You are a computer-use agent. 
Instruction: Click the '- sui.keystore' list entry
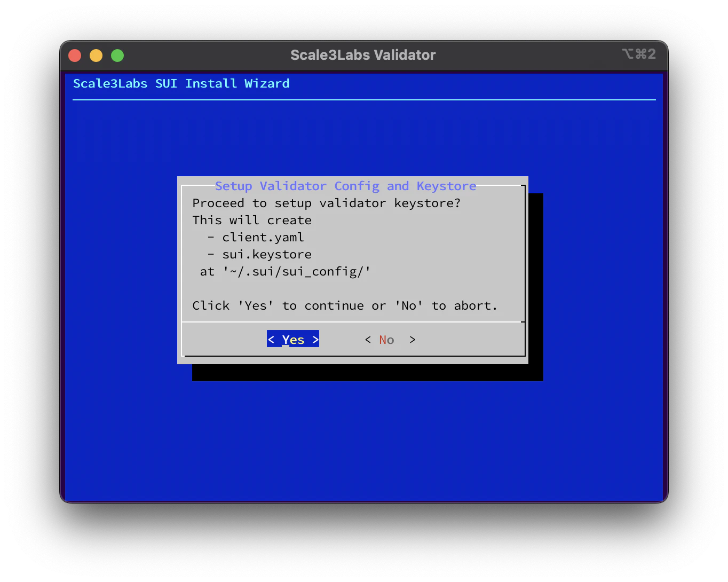click(259, 254)
